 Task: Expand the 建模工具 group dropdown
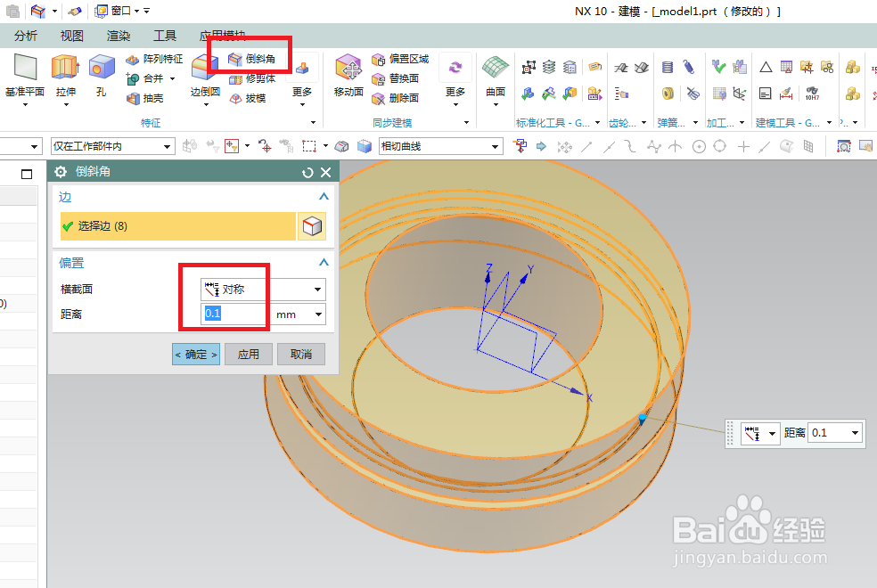pos(829,122)
